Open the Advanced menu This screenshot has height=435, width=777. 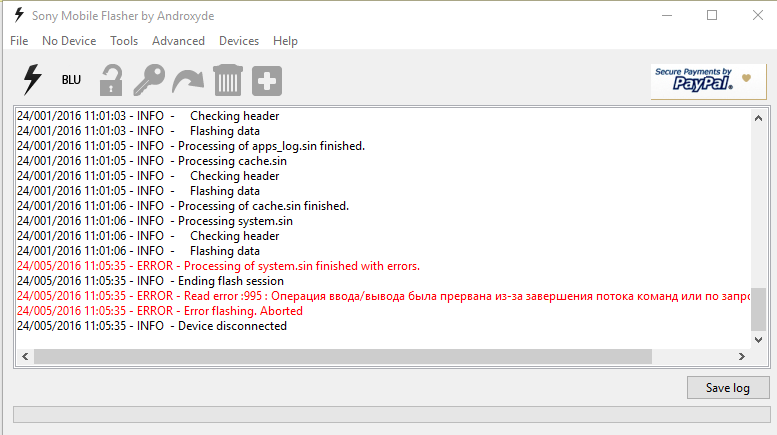pos(178,41)
